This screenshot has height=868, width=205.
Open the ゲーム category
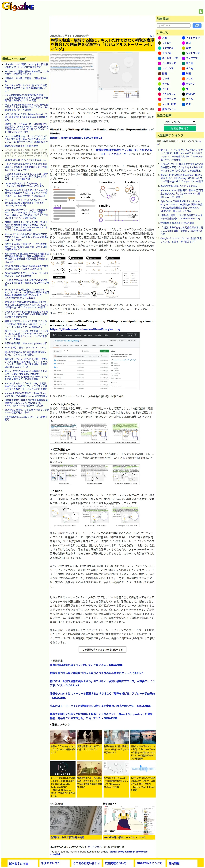coord(166,84)
